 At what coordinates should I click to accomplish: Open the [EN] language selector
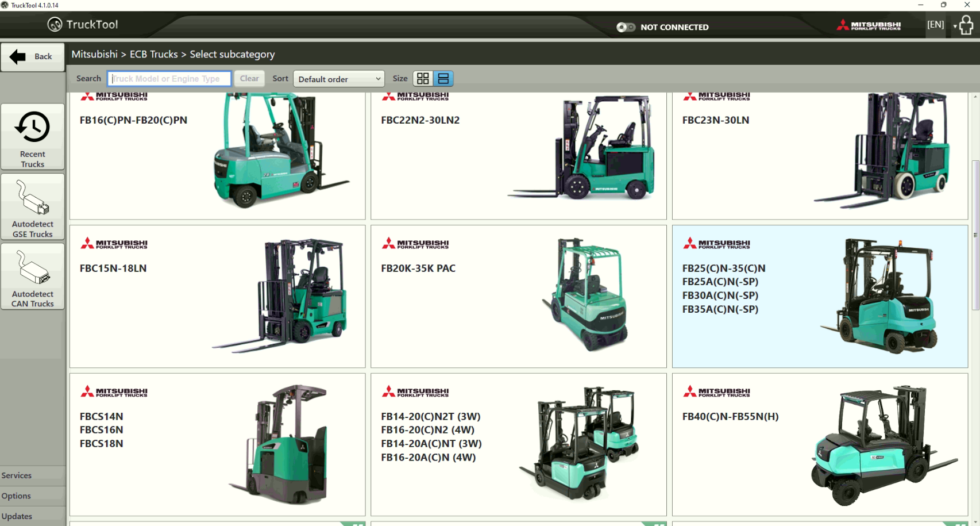(935, 24)
